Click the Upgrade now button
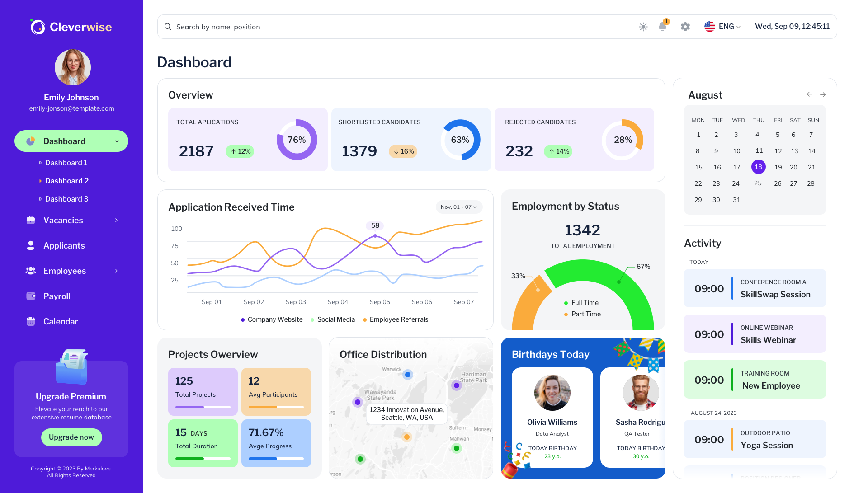Viewport: 868px width, 493px height. (x=71, y=437)
